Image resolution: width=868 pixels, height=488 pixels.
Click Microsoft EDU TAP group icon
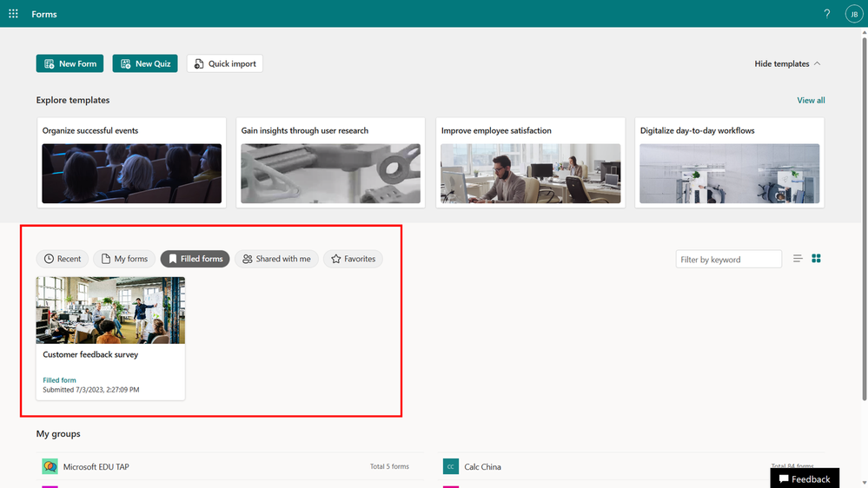pos(50,466)
